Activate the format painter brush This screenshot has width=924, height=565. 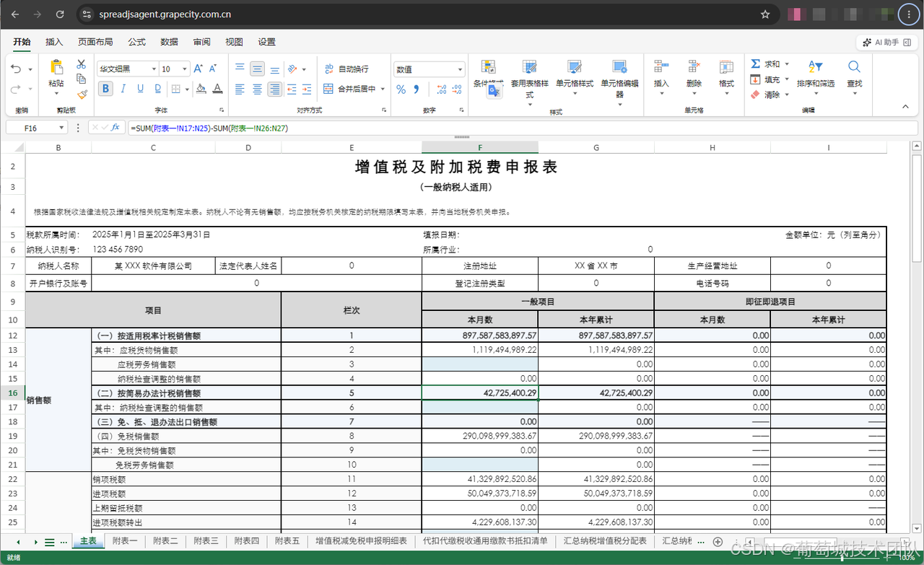click(82, 94)
